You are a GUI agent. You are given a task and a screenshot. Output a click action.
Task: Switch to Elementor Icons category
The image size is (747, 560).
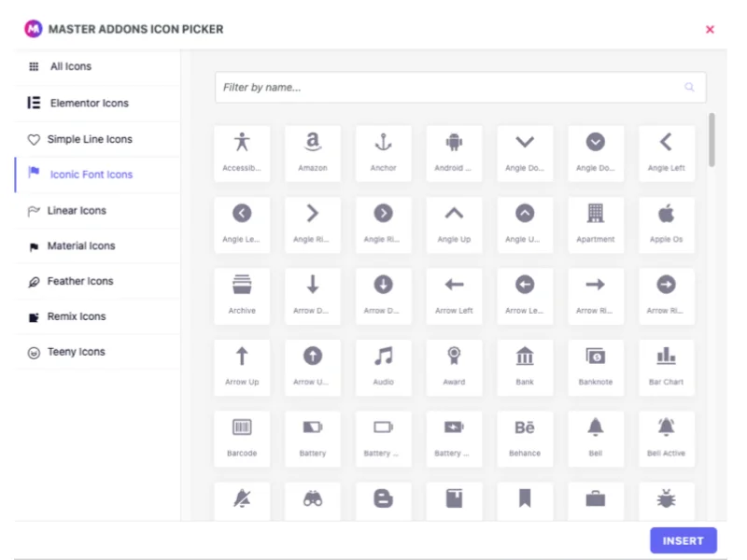point(98,103)
